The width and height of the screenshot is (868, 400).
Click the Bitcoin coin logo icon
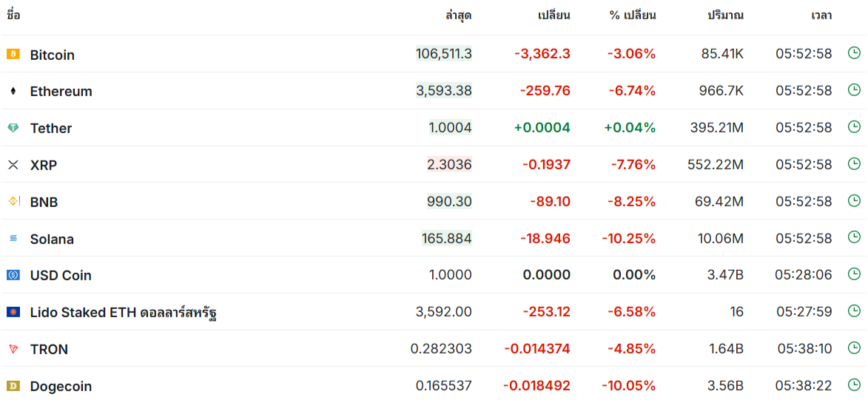[13, 54]
